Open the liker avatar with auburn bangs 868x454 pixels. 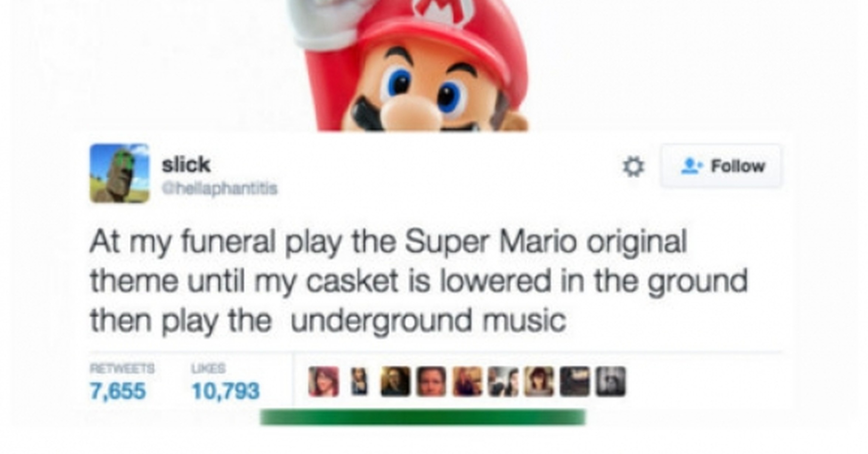tap(539, 382)
